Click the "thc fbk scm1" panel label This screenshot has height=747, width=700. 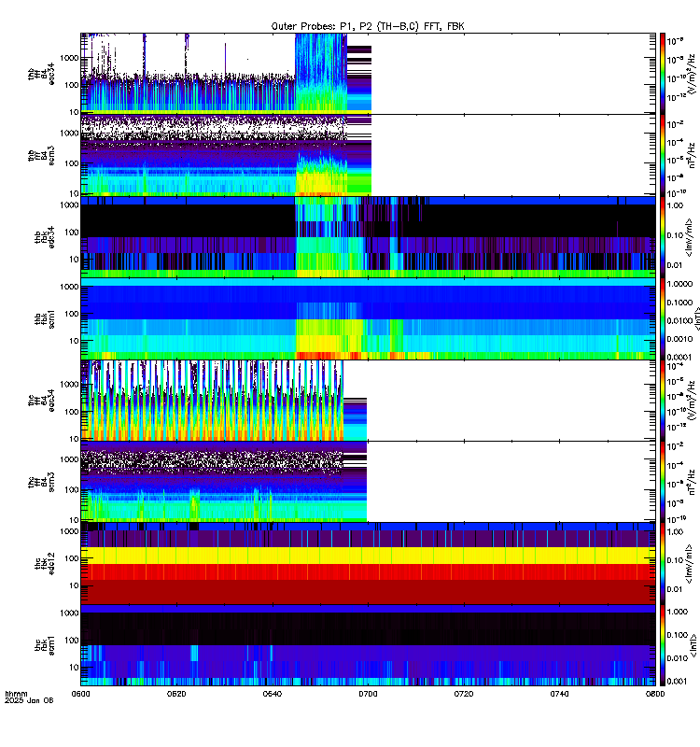[x=44, y=645]
